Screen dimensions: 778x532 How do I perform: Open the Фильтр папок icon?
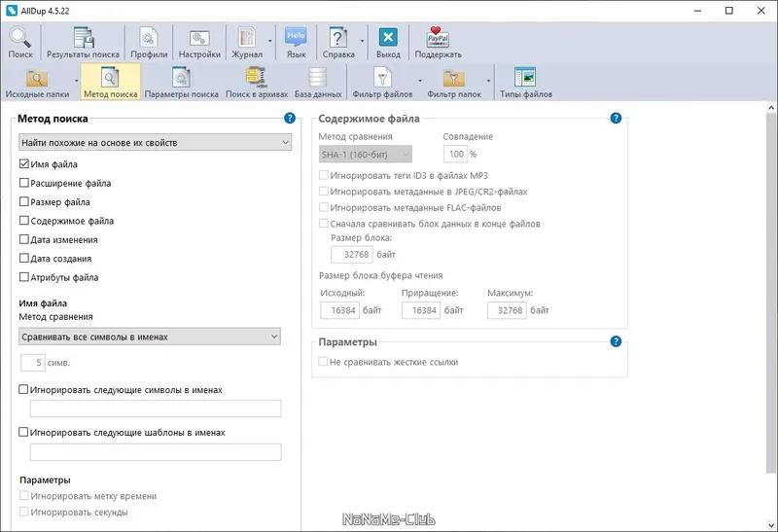coord(454,83)
